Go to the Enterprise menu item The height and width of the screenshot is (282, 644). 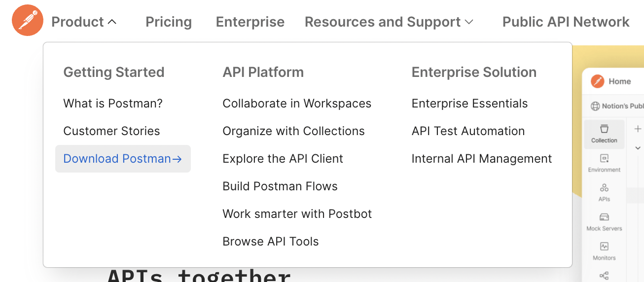point(250,22)
